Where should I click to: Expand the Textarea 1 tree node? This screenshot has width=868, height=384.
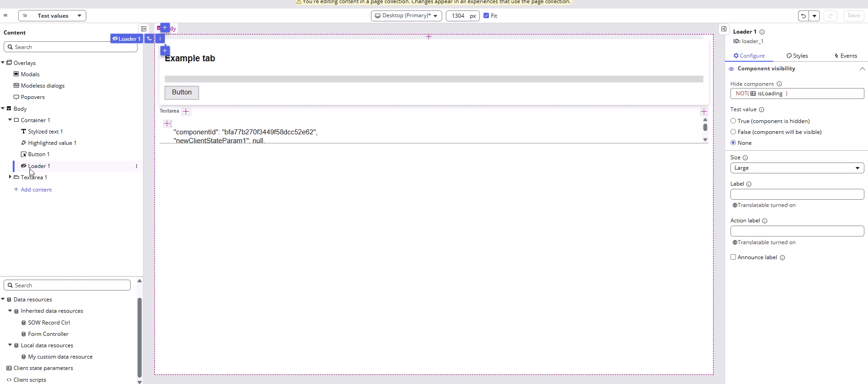[x=10, y=177]
